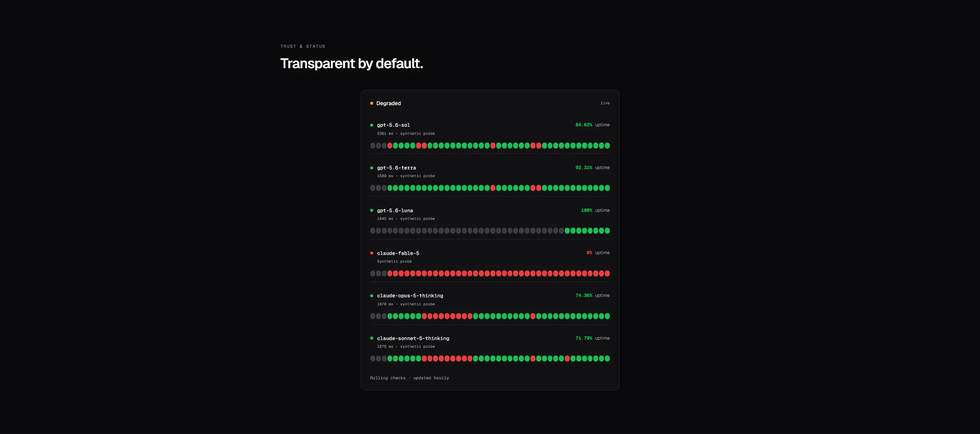Click the 'live' indicator text

pyautogui.click(x=605, y=103)
